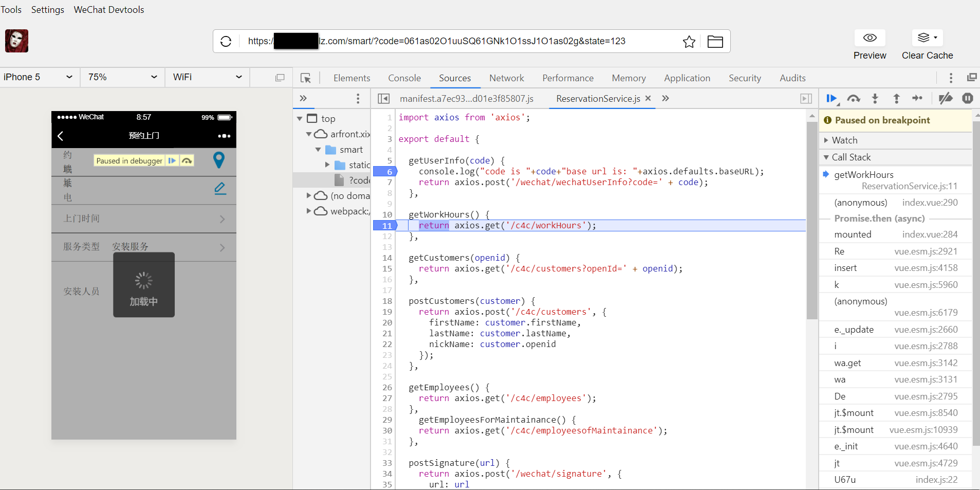Click the inspect element selector icon
Screen dimensions: 980x490
pyautogui.click(x=306, y=78)
